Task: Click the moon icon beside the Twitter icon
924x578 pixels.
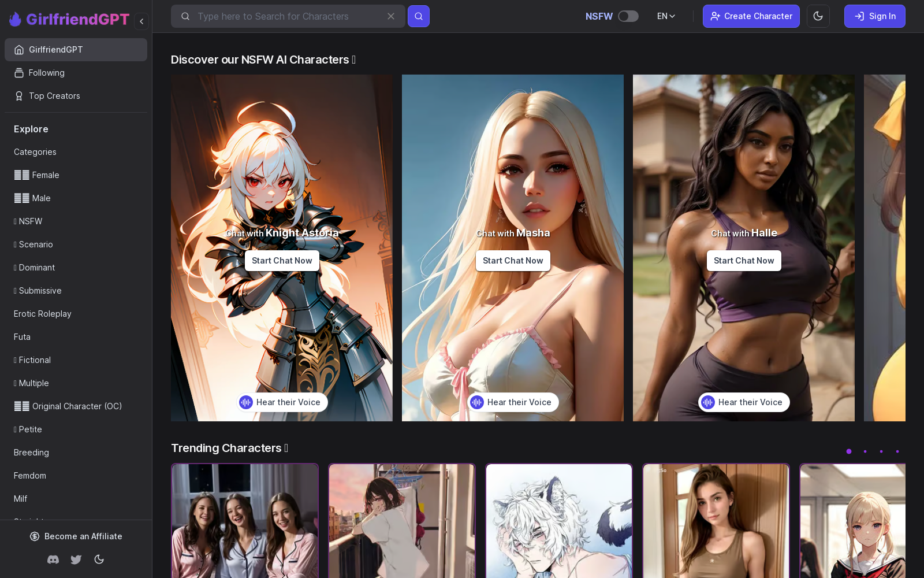Action: [99, 560]
